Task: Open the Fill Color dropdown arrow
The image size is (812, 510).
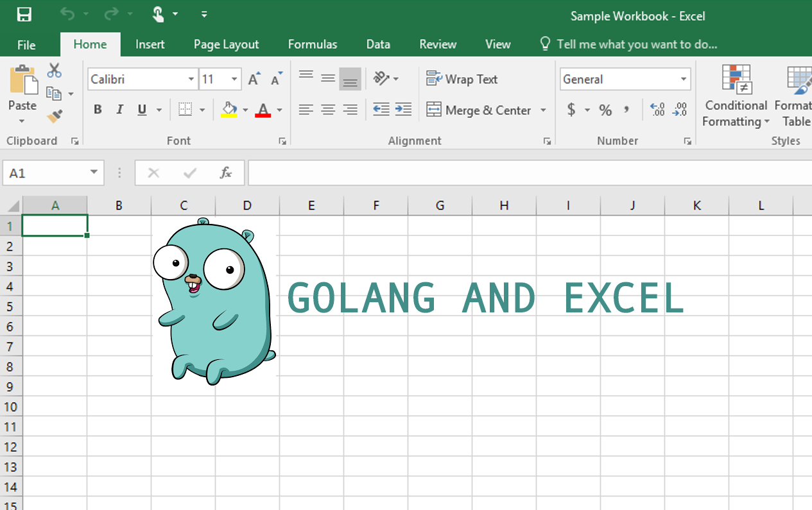Action: click(245, 109)
